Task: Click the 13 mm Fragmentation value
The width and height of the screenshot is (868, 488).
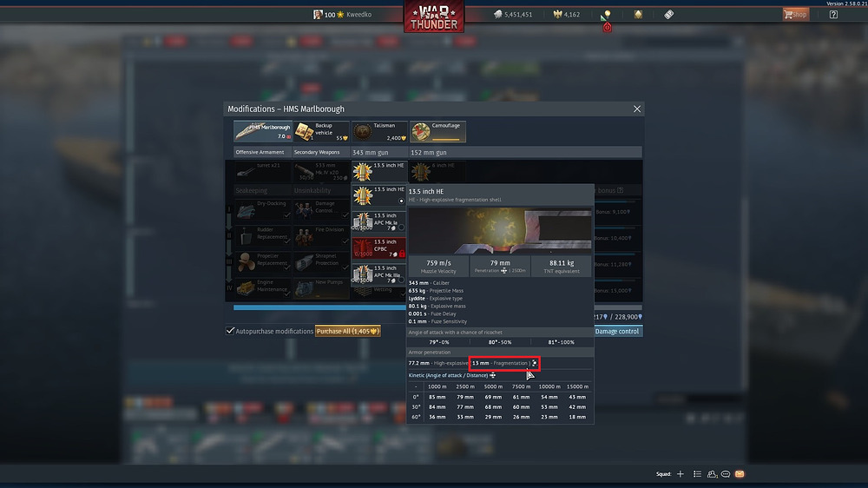Action: tap(501, 363)
